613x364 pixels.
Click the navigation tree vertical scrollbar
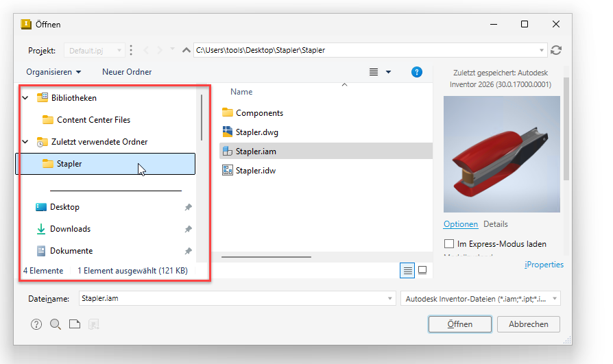point(202,117)
